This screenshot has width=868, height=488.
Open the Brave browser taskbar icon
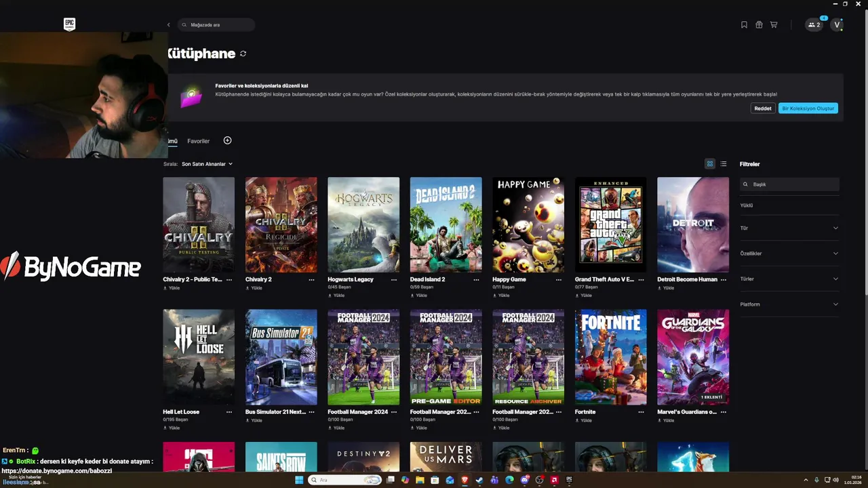click(x=465, y=480)
